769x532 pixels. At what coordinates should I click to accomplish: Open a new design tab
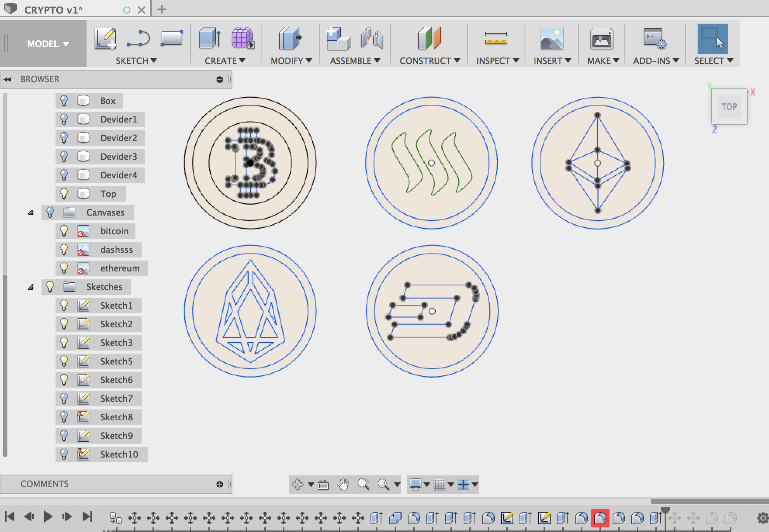(162, 9)
